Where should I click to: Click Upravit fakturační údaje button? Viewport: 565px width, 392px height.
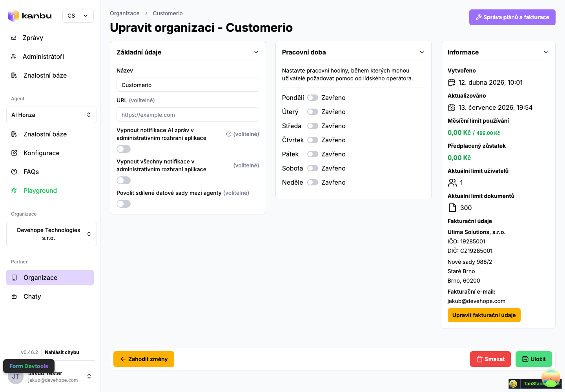[x=484, y=315]
